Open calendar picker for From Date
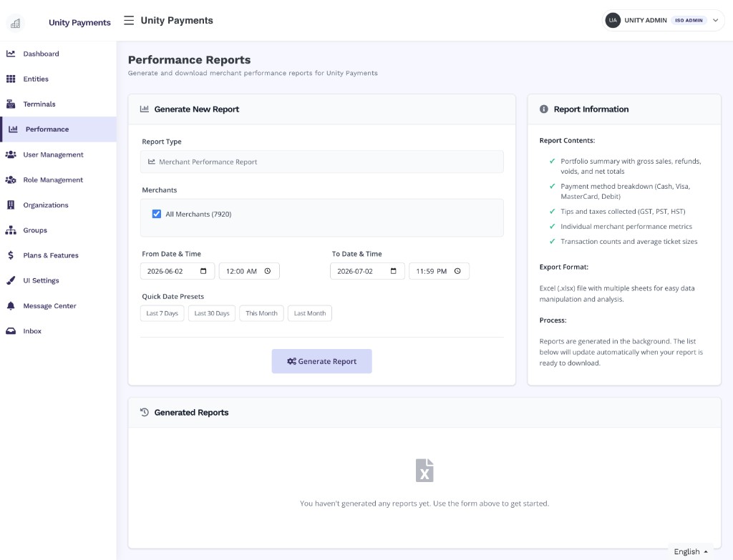This screenshot has height=560, width=733. 203,271
